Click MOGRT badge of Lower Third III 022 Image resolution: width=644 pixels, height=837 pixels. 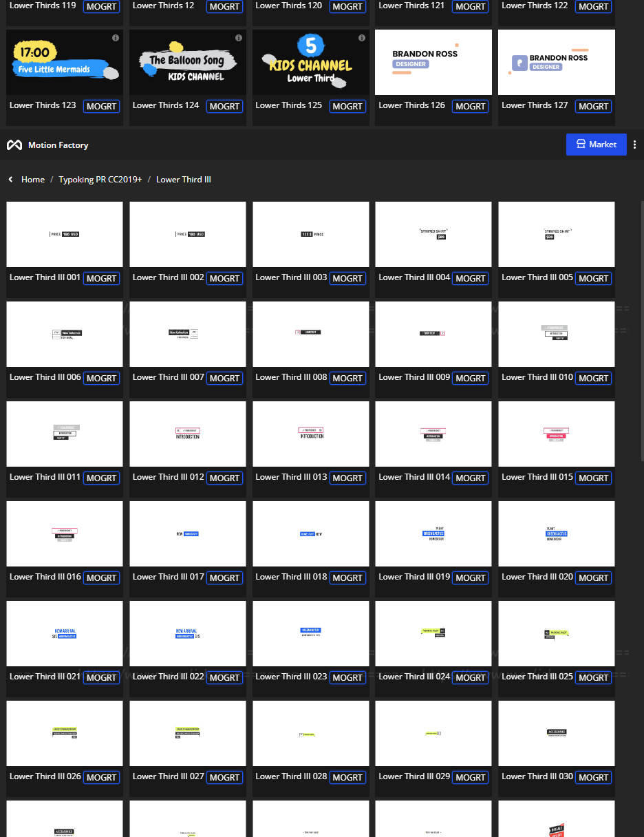[x=224, y=677]
